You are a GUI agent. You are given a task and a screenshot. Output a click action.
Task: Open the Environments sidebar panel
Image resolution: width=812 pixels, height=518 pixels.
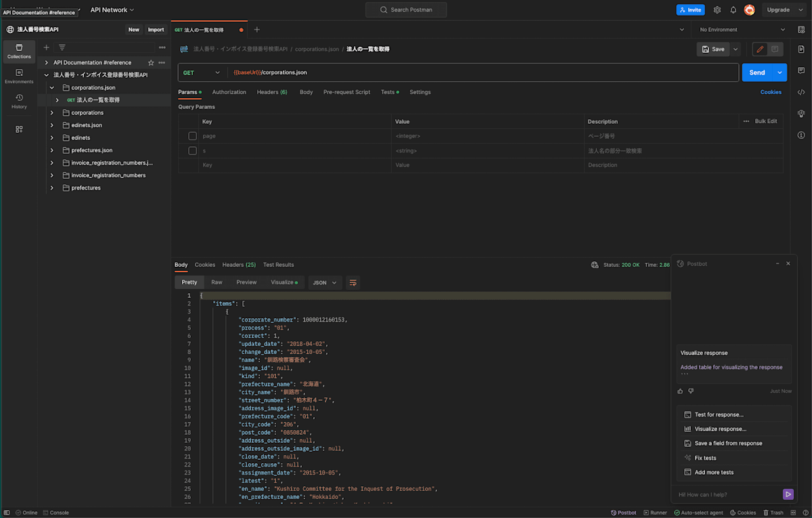[x=19, y=76]
